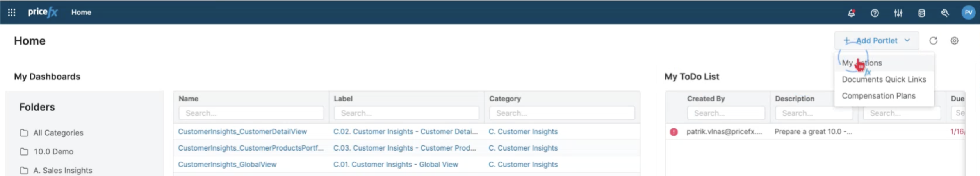This screenshot has width=980, height=176.
Task: Click the notifications bell icon
Action: coord(852,13)
